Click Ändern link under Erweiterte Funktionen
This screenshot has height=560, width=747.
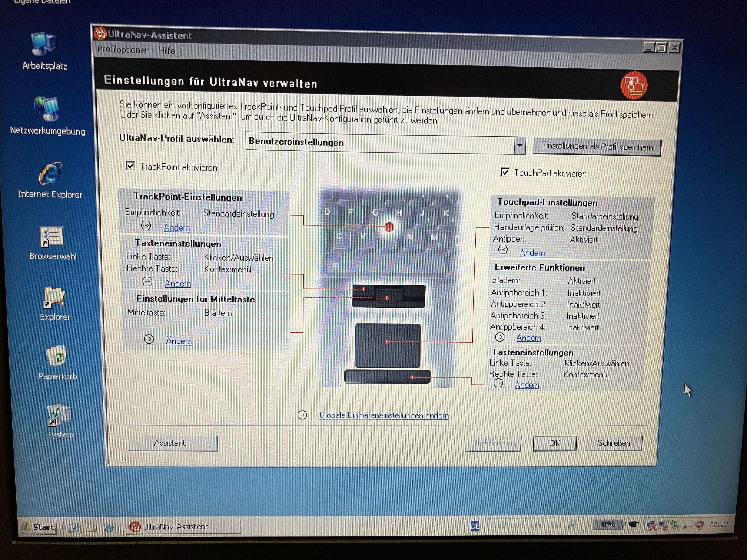(x=529, y=338)
